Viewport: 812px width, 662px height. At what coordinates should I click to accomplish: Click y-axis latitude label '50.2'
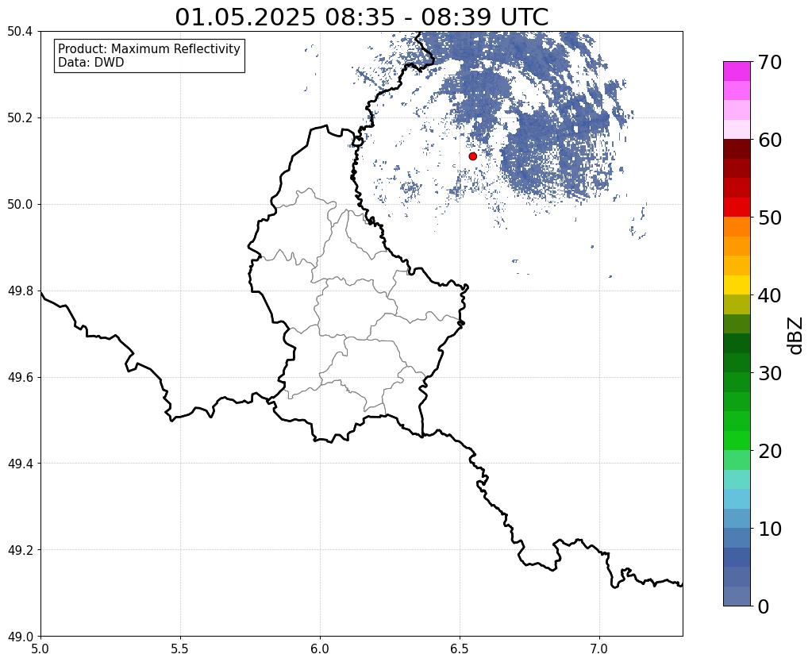pyautogui.click(x=20, y=118)
